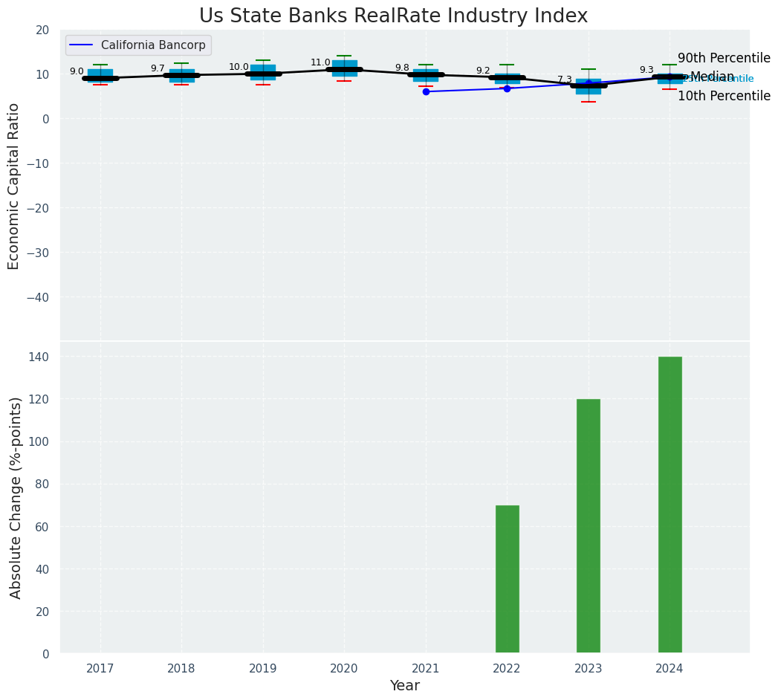Select the 2018 x-axis tick label

[x=181, y=669]
